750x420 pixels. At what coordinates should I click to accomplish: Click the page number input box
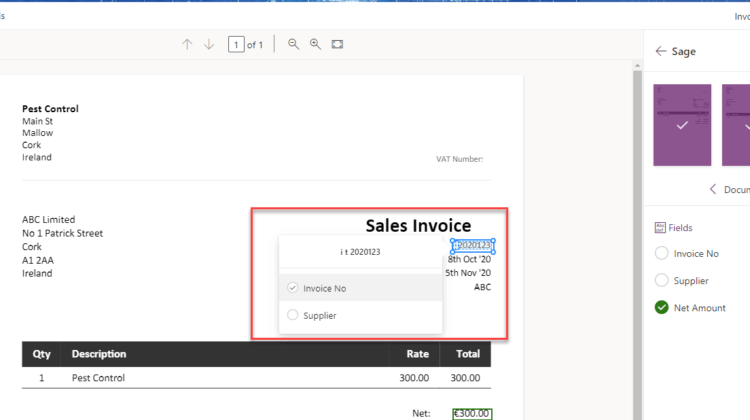tap(236, 45)
